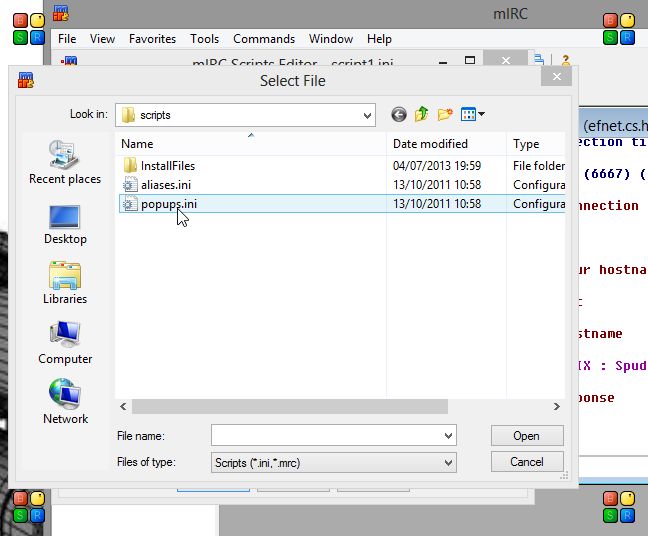Open the Favorites menu
This screenshot has width=648, height=536.
(x=152, y=39)
